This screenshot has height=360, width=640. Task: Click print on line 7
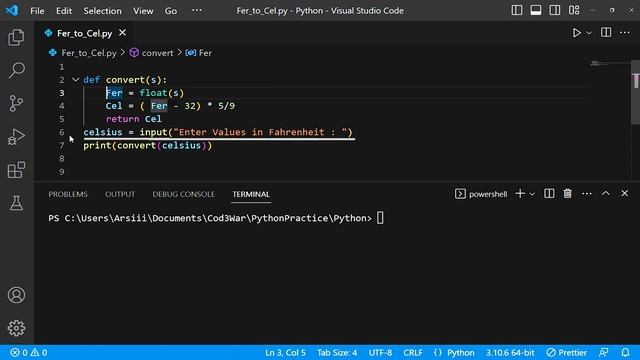tap(97, 146)
